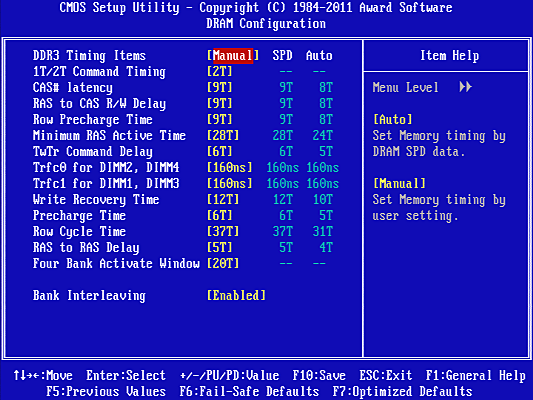Click the +/-/PU/PD:Value key hint
533x400 pixels.
pyautogui.click(x=229, y=376)
